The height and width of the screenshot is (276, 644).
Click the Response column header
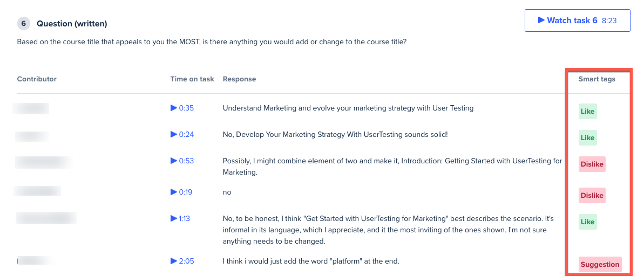coord(240,79)
